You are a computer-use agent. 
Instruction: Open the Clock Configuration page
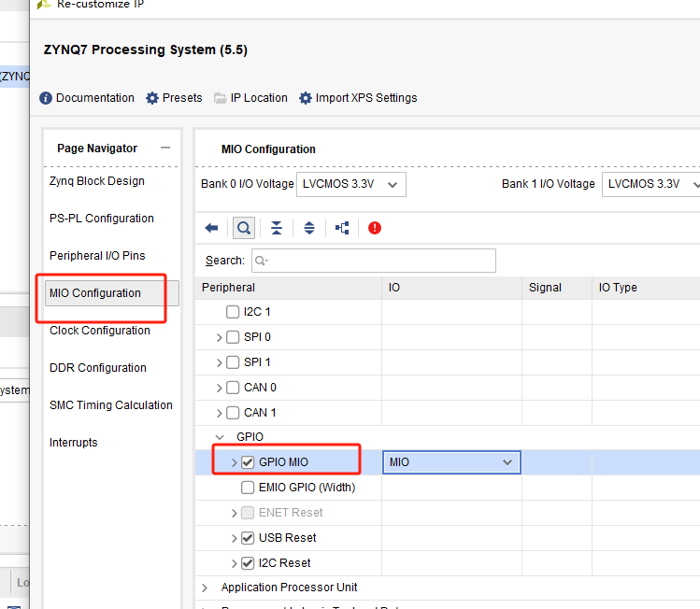point(100,331)
